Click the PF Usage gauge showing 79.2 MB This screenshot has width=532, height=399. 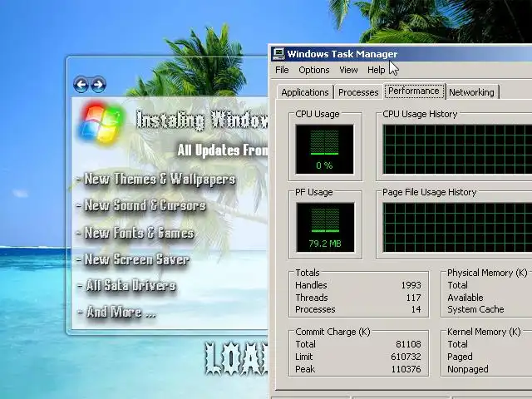[x=325, y=227]
